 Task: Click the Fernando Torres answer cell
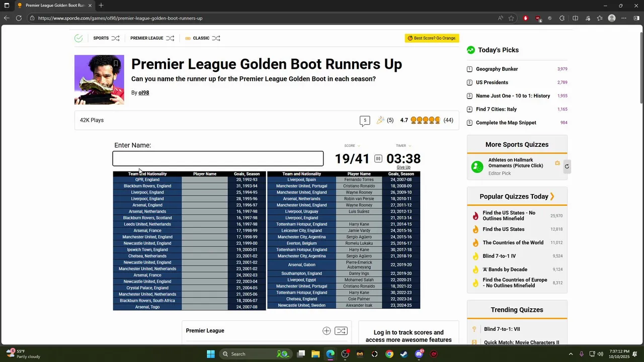[x=359, y=179]
